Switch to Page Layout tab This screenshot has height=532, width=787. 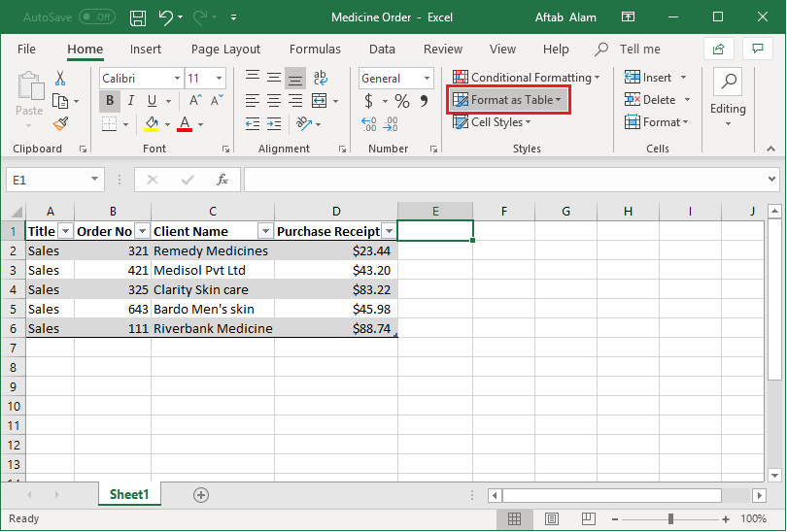click(x=225, y=50)
